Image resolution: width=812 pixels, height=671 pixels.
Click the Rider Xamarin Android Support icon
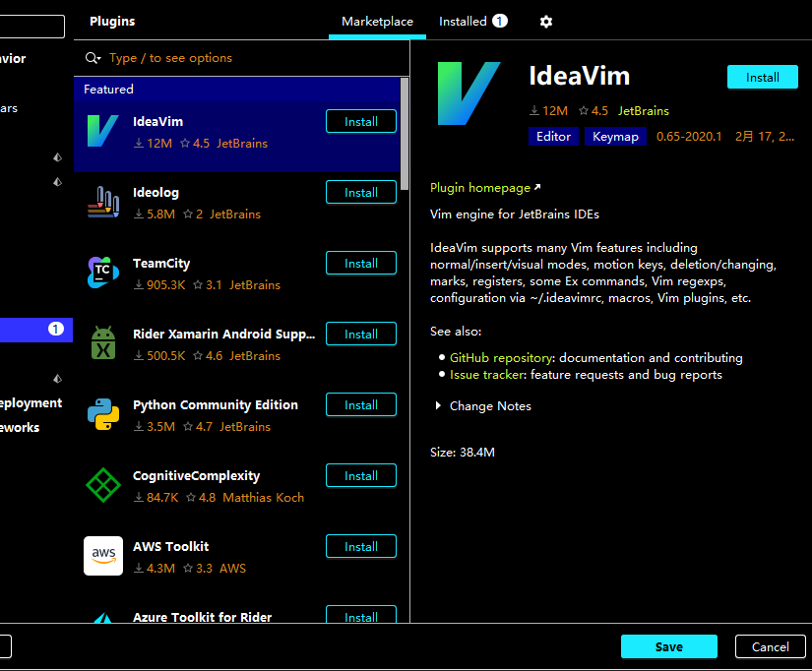click(103, 342)
